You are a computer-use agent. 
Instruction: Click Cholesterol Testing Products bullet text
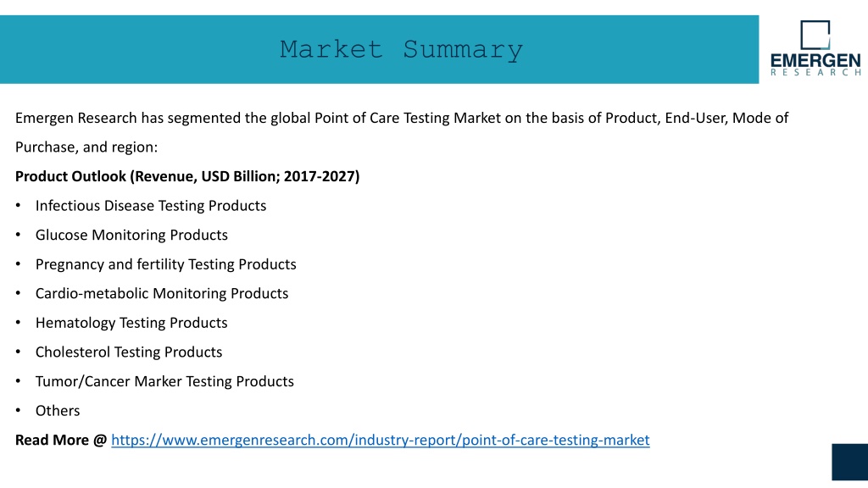129,352
